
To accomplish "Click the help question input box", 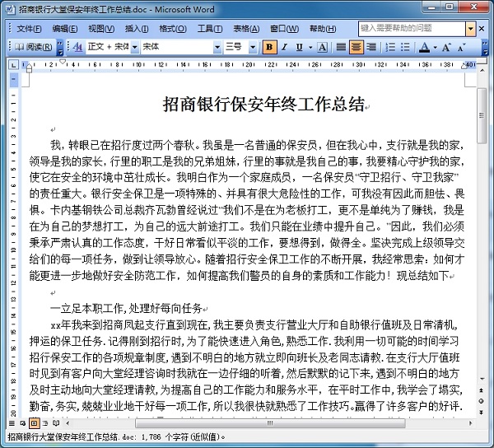I will tap(412, 29).
